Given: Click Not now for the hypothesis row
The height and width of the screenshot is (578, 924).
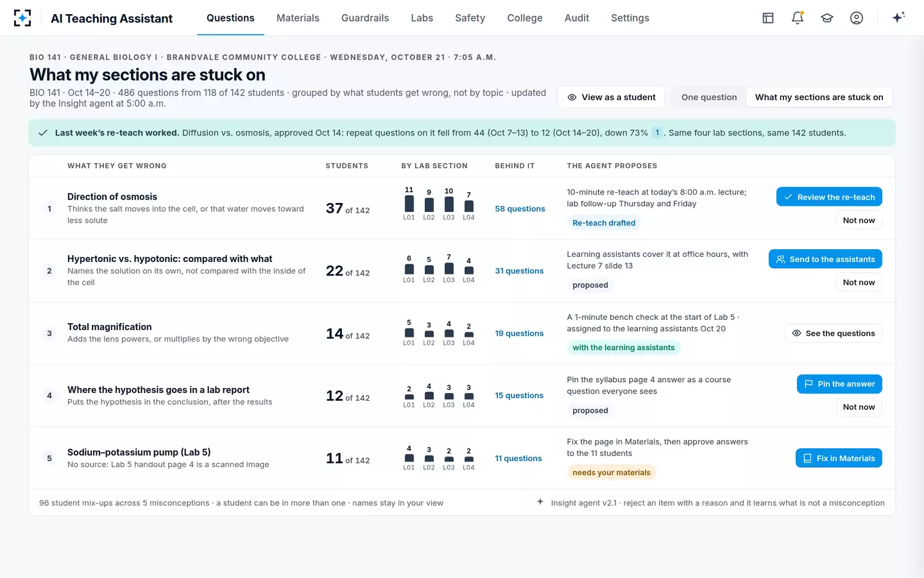Looking at the screenshot, I should 859,407.
